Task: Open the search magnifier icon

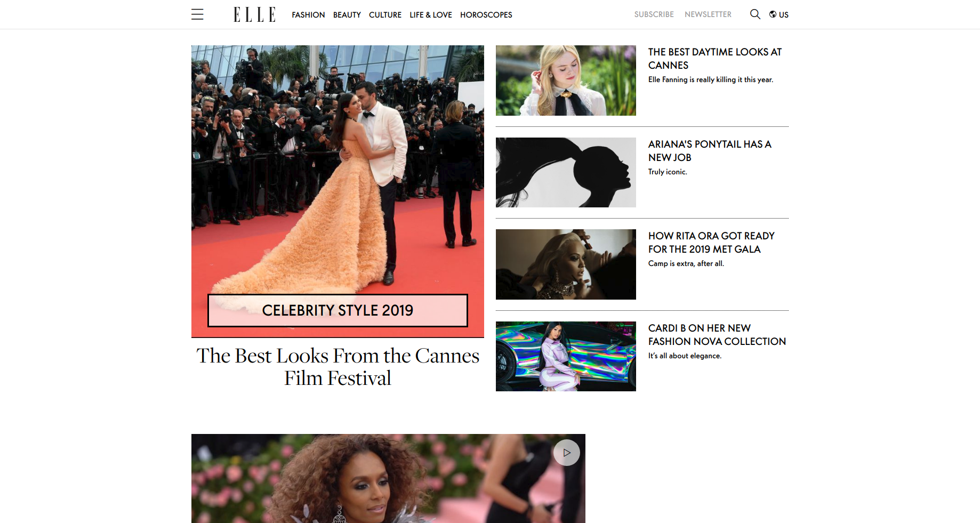Action: tap(755, 14)
